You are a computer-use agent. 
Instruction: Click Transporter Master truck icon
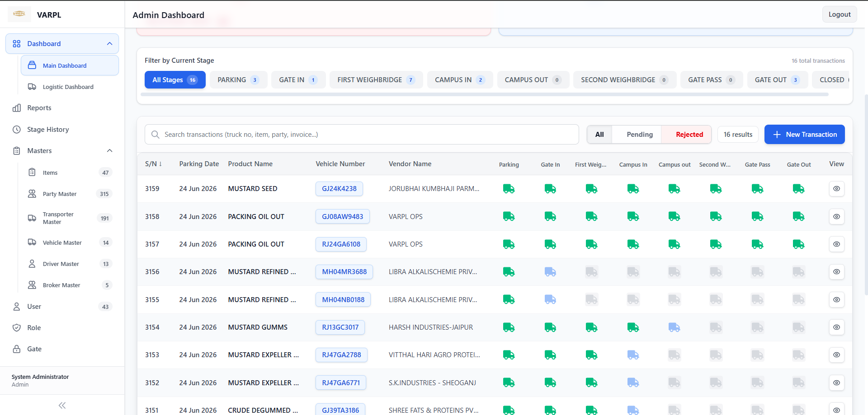32,218
